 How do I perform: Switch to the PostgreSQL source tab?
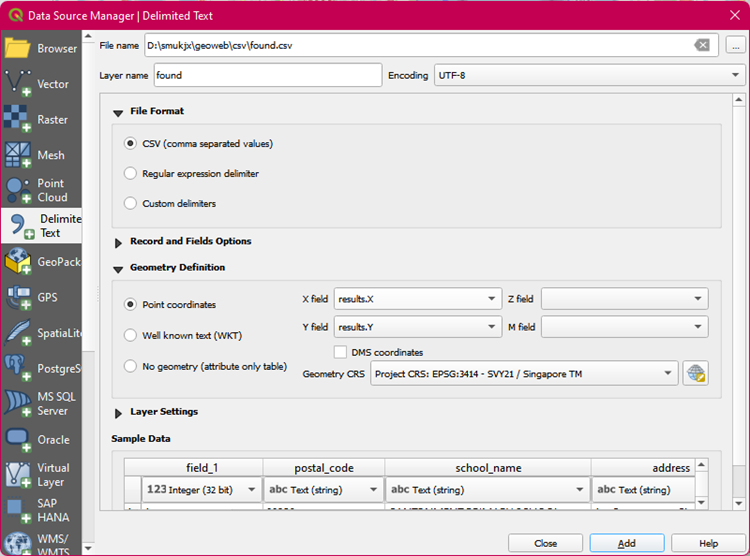point(18,368)
